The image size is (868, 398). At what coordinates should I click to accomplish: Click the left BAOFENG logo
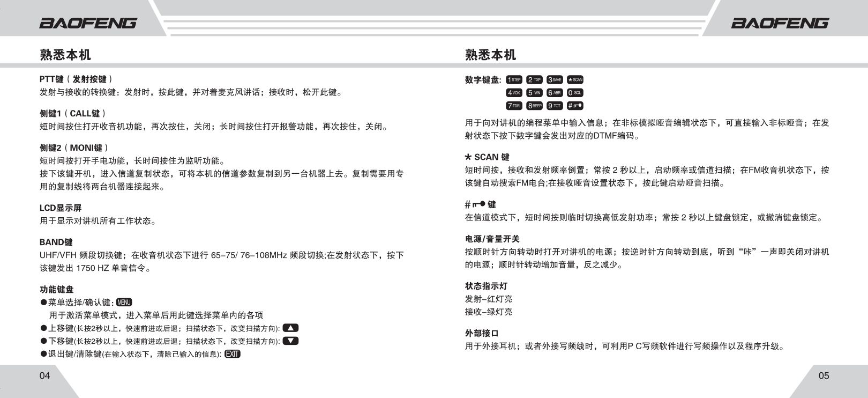[x=88, y=23]
